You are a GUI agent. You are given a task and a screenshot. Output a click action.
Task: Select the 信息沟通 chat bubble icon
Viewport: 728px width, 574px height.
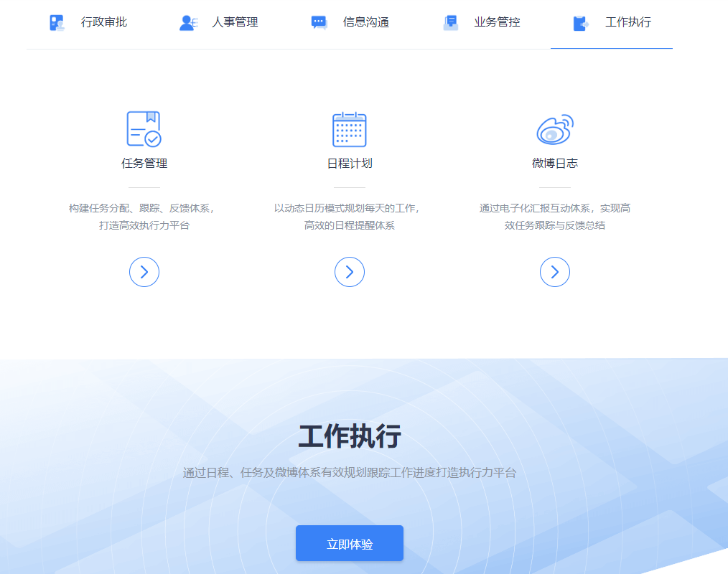[x=319, y=22]
